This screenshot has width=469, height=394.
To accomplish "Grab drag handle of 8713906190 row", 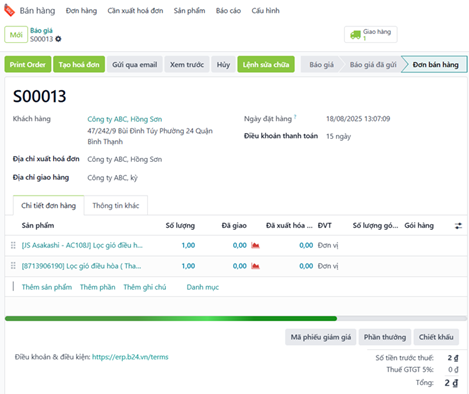I will pyautogui.click(x=13, y=266).
